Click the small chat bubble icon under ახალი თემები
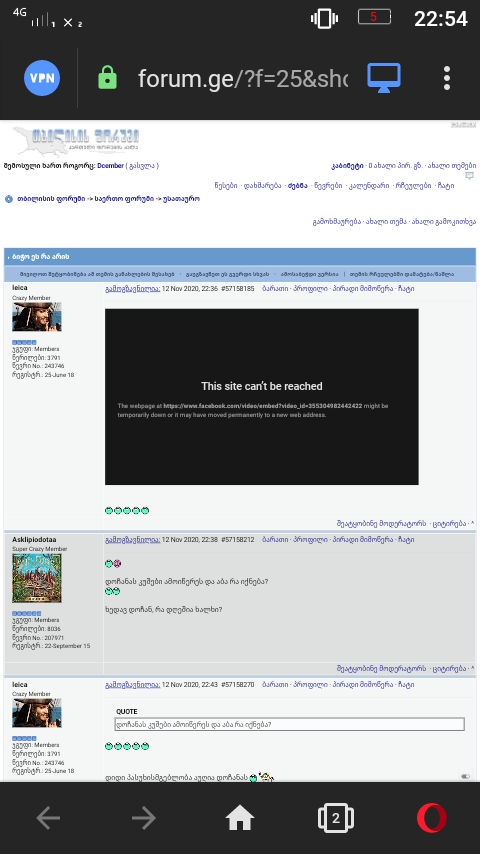 pos(470,175)
